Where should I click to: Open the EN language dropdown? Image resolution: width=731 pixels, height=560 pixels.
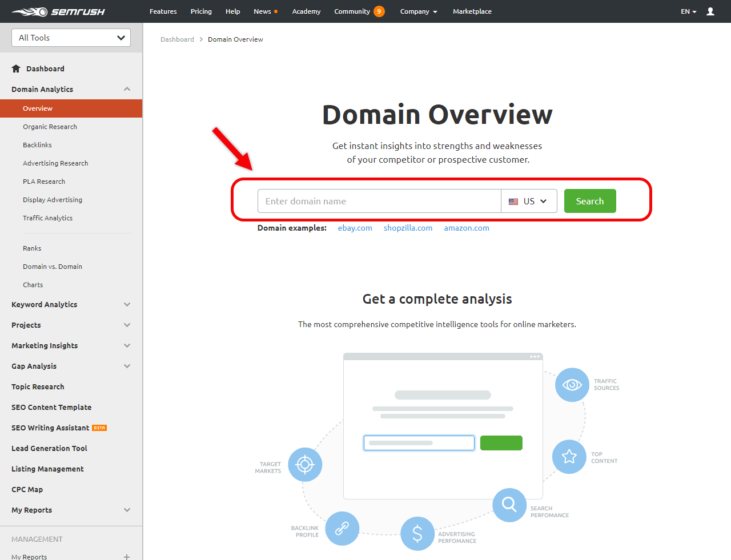click(688, 11)
